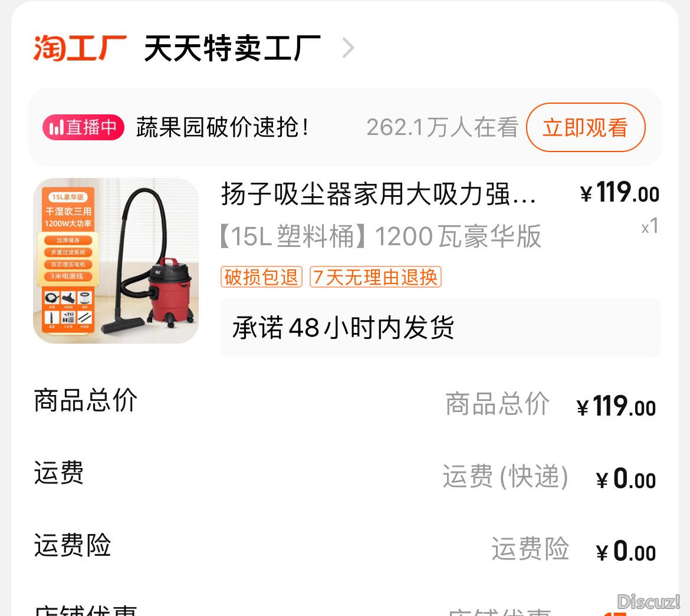Tap the ¥119.00 product price
The image size is (690, 616).
click(x=620, y=193)
